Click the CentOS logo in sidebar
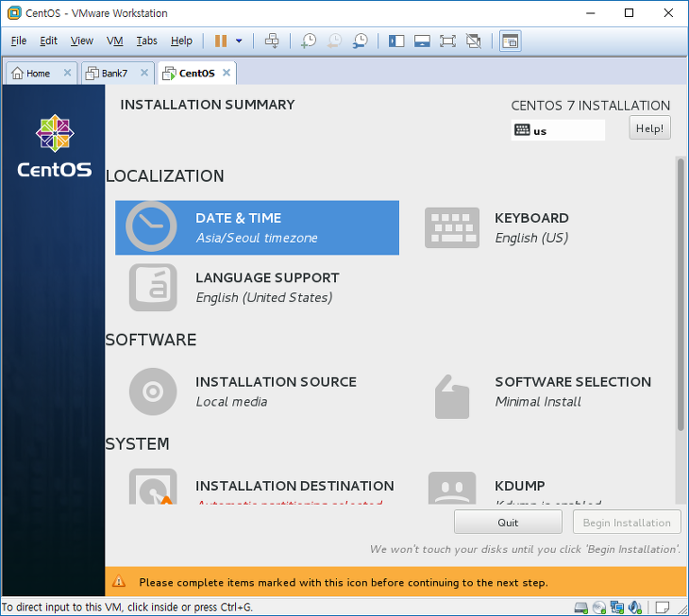The width and height of the screenshot is (689, 616). [55, 146]
